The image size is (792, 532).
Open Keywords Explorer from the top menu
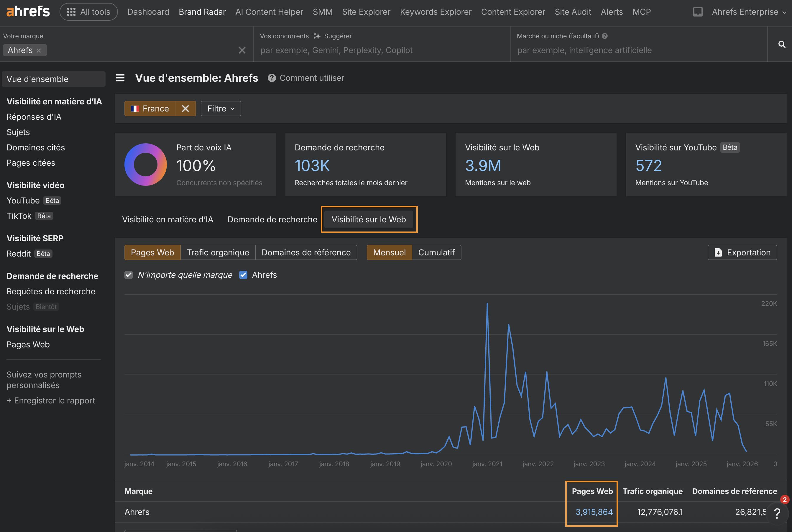click(435, 12)
